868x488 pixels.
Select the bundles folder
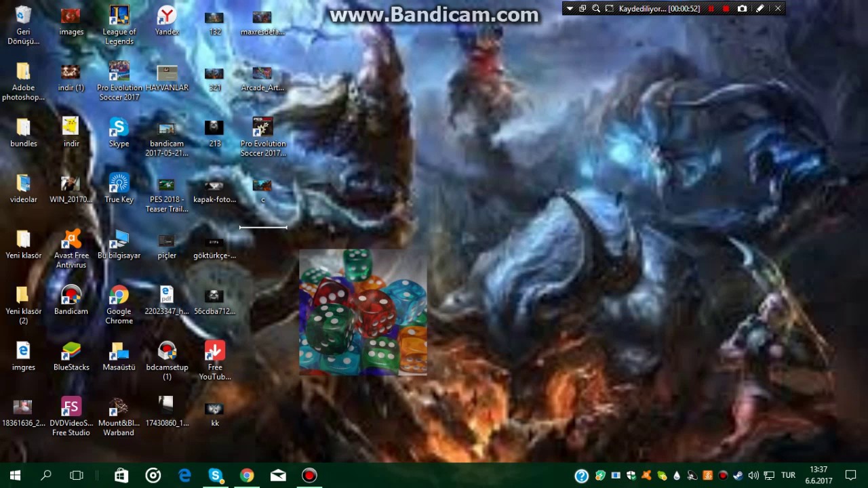click(x=23, y=133)
